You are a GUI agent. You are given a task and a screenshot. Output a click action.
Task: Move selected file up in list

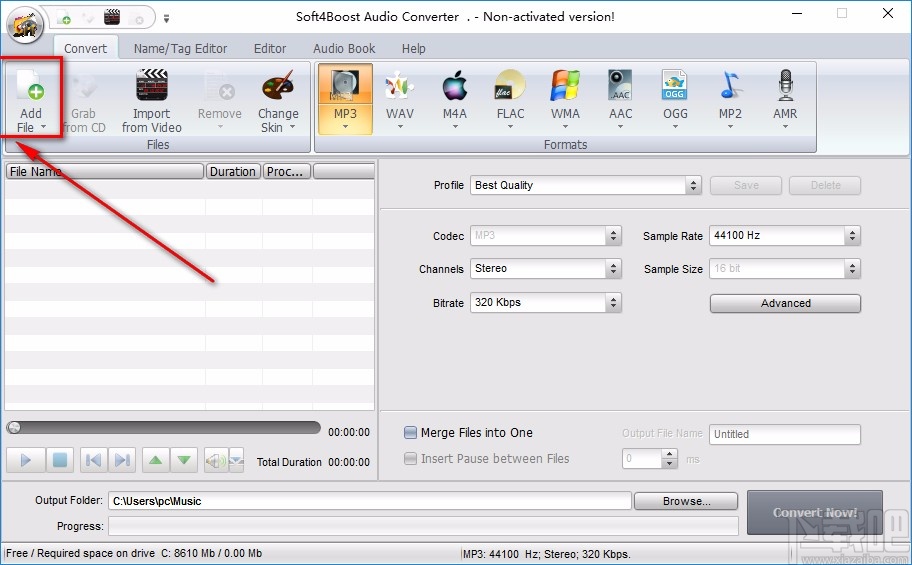(156, 460)
